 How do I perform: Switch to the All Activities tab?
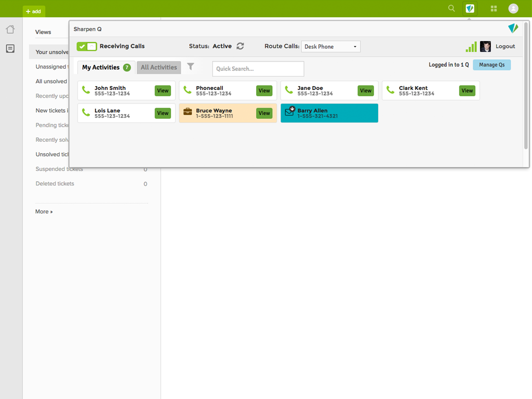pos(158,68)
